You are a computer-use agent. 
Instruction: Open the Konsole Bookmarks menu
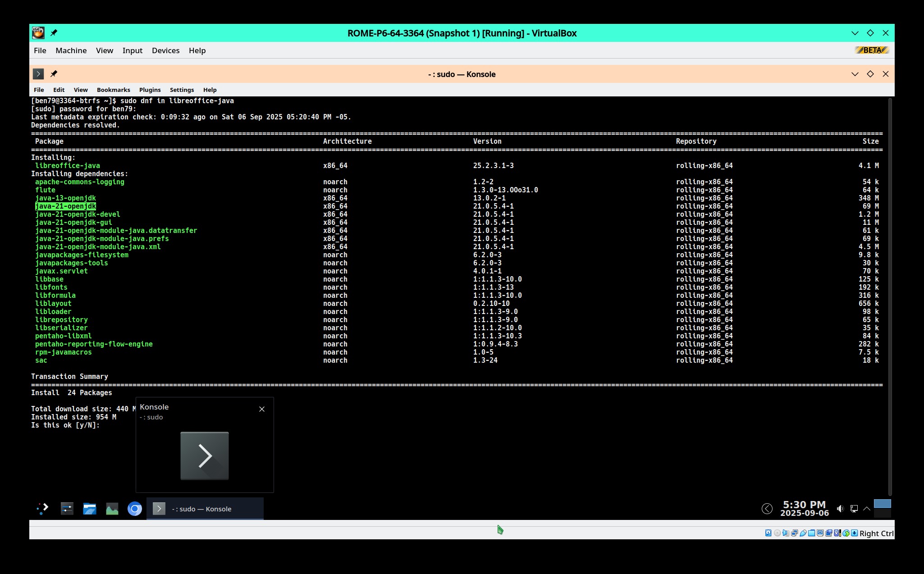pos(113,90)
